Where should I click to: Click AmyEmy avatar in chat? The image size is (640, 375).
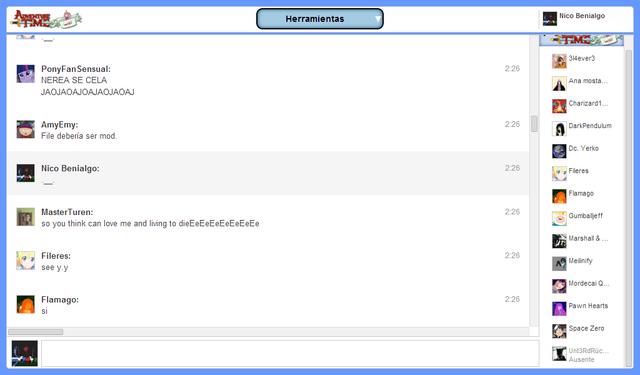25,129
